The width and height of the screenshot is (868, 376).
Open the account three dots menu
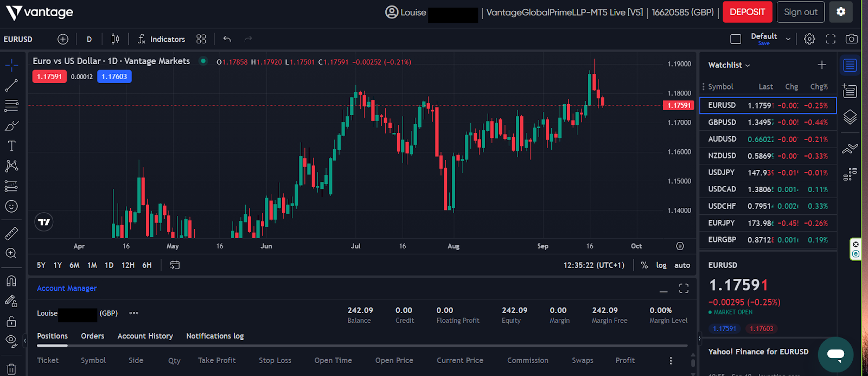[134, 313]
